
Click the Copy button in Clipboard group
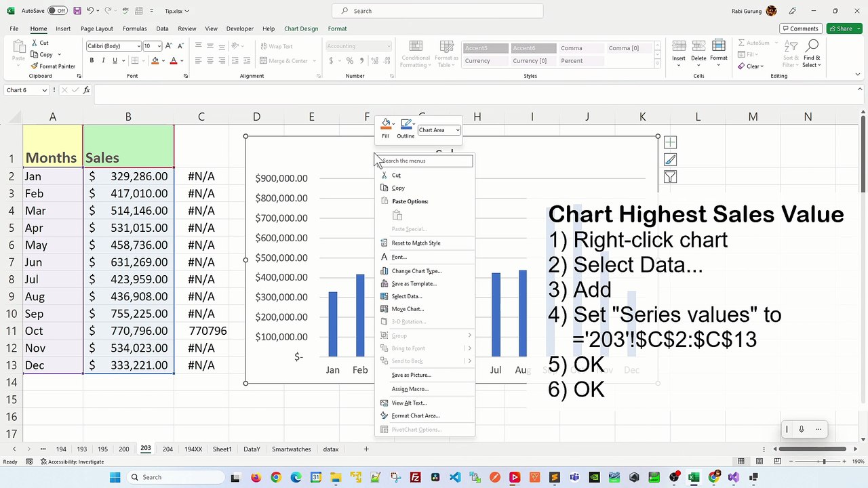[41, 54]
